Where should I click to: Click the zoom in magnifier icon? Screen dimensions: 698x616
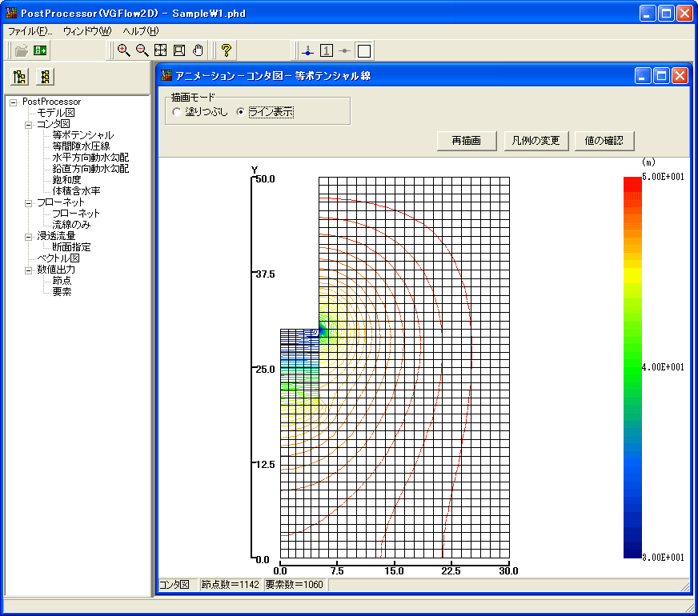click(x=123, y=50)
